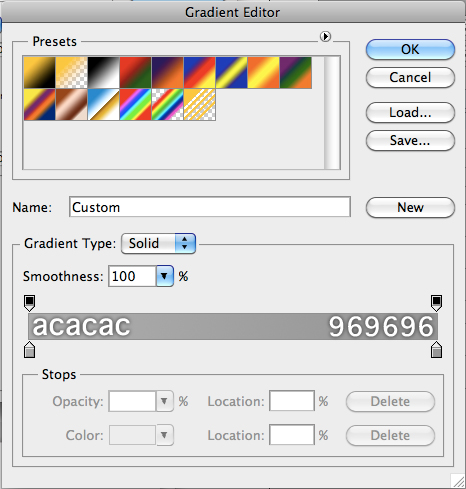Open the presets flyout menu arrow

coord(325,36)
